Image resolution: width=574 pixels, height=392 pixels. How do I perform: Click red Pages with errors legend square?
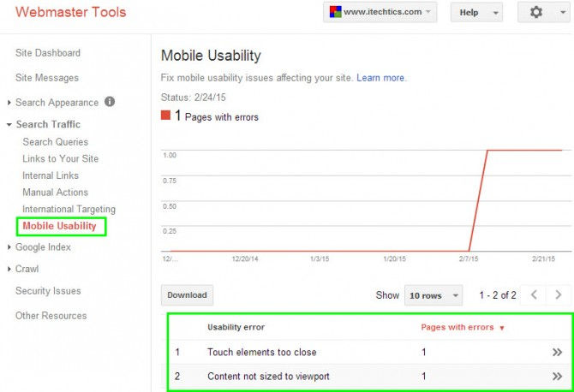pos(165,116)
